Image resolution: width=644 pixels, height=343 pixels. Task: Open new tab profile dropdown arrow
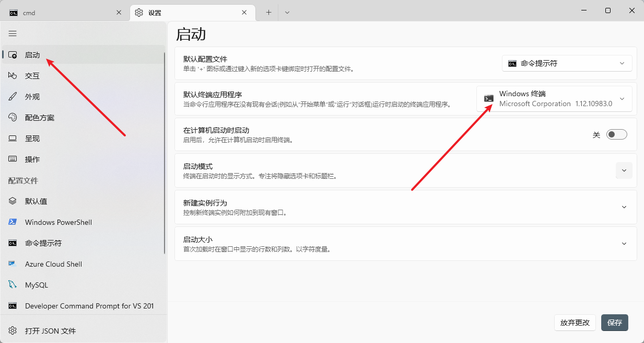[287, 13]
